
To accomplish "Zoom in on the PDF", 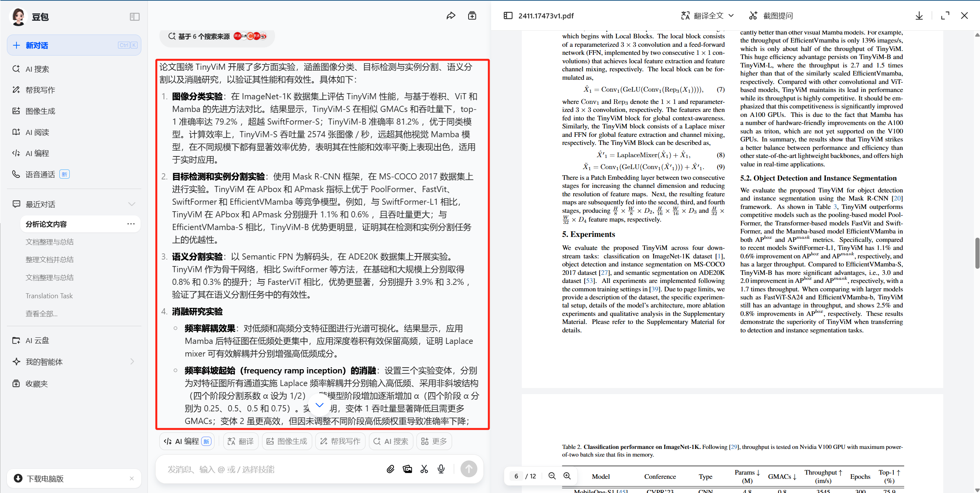I will pos(567,476).
